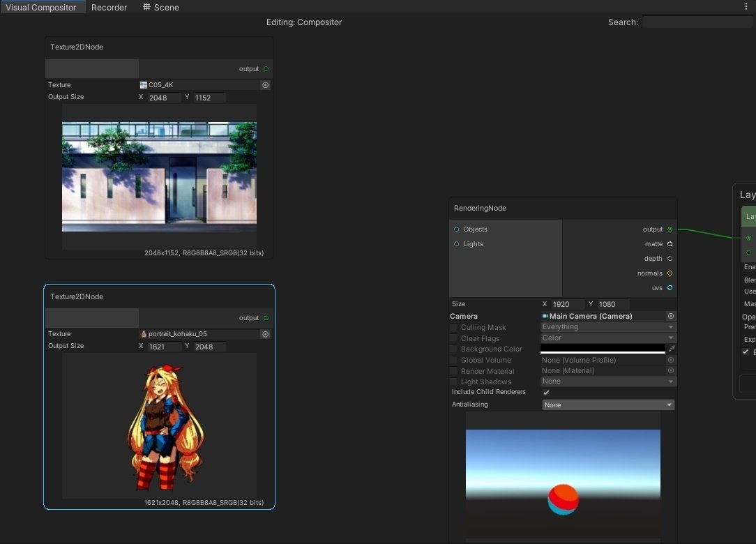The image size is (756, 544).
Task: Click the Search input field
Action: point(697,22)
